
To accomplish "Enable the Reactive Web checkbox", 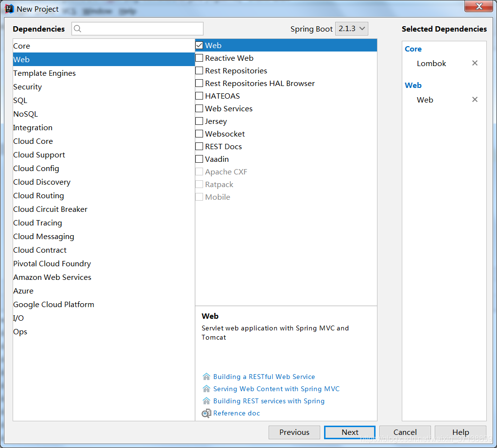I will 199,58.
